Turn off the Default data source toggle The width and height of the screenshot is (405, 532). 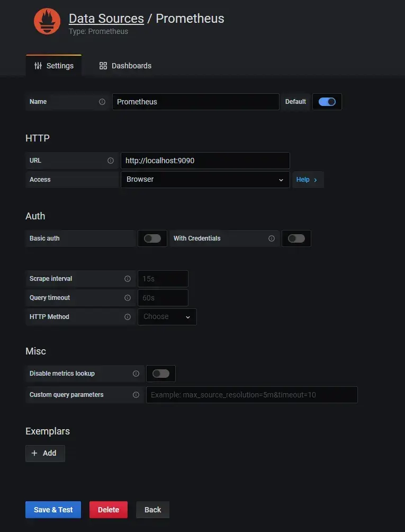point(327,102)
